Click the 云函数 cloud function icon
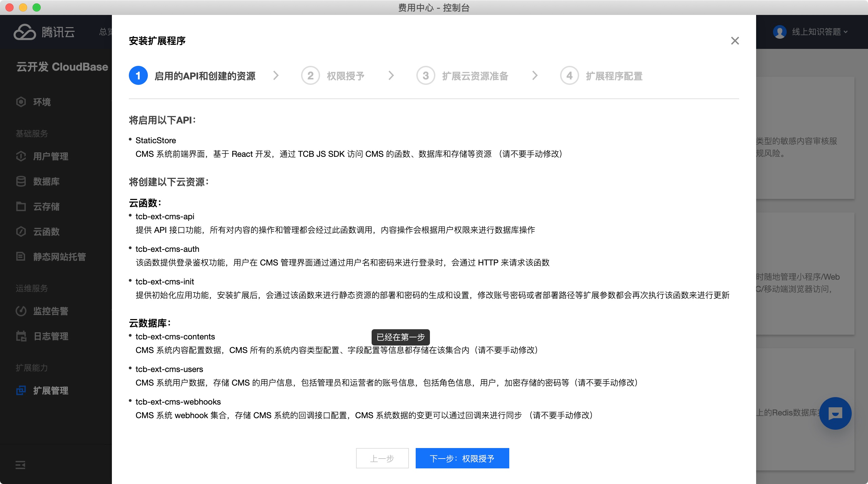 coord(21,231)
